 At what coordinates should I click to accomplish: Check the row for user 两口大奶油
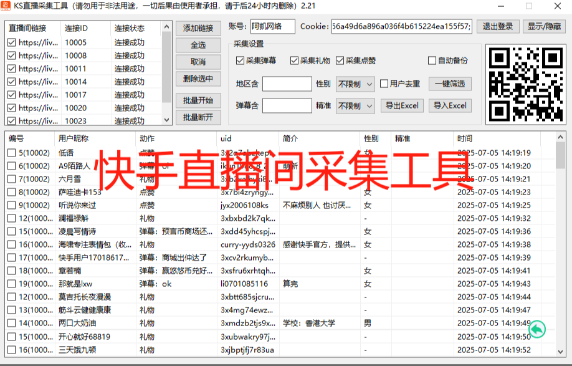click(11, 323)
